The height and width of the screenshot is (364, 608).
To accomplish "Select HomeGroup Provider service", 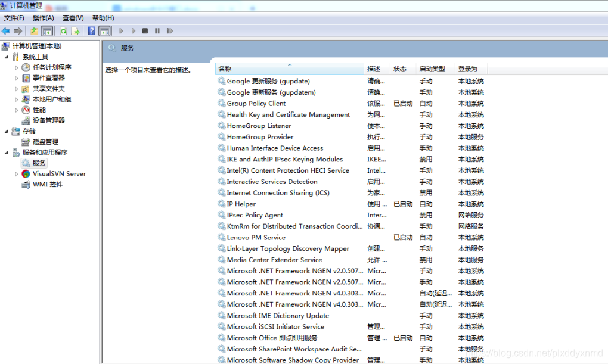I will [260, 137].
